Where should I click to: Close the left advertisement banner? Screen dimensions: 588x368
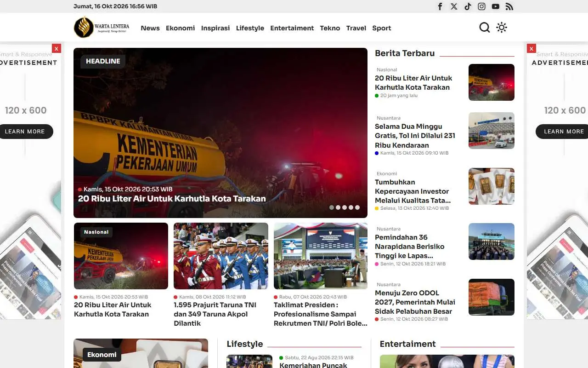coord(57,48)
